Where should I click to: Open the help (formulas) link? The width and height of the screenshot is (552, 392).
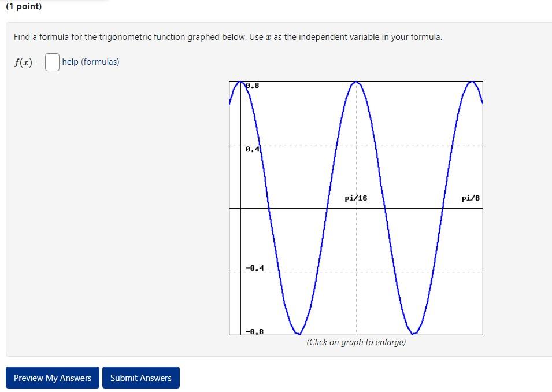pos(90,62)
